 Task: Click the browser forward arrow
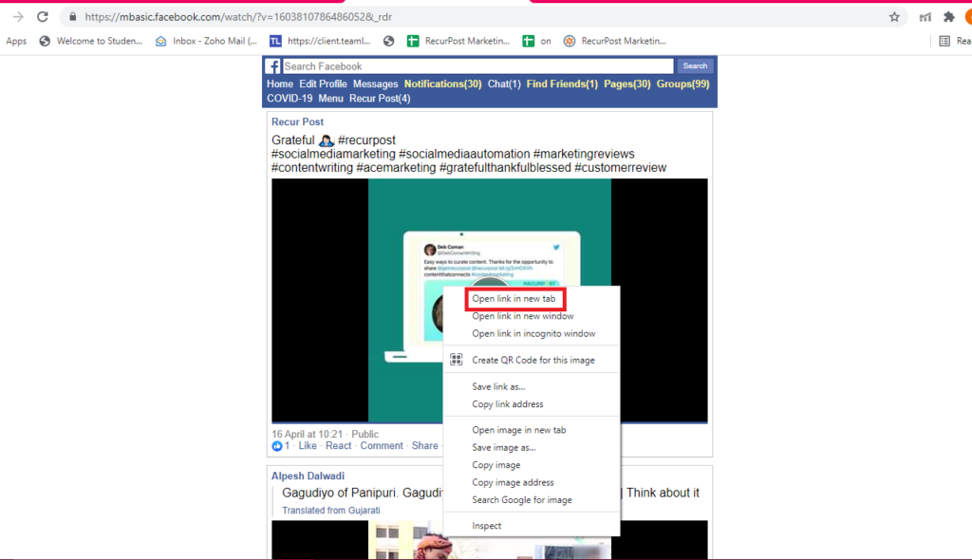[18, 17]
